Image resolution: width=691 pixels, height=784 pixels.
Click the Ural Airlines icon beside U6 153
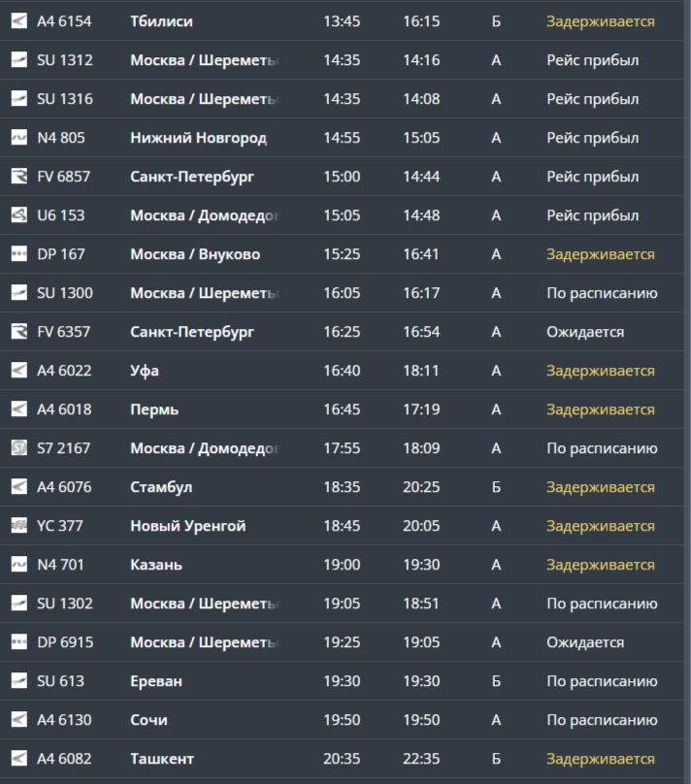tap(19, 215)
